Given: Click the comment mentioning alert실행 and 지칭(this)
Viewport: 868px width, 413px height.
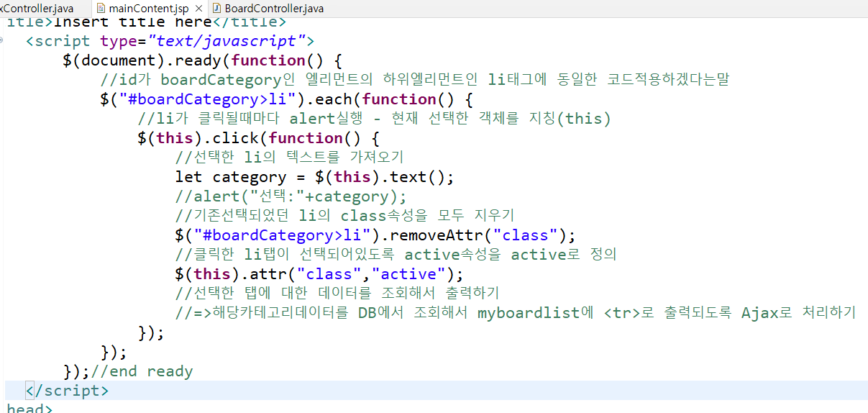Looking at the screenshot, I should click(374, 119).
